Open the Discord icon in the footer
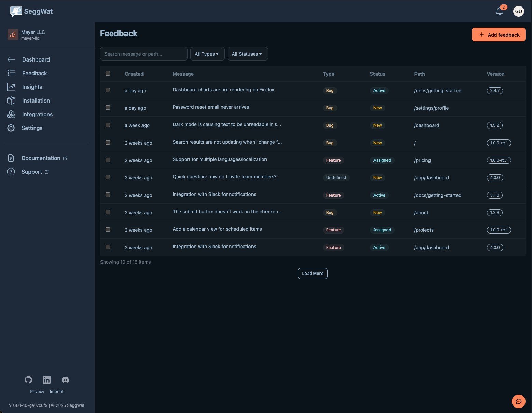 pyautogui.click(x=65, y=379)
